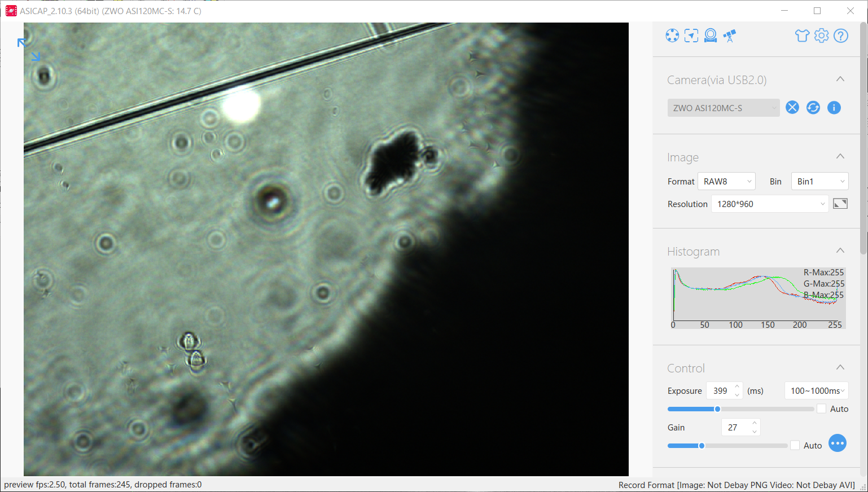
Task: Toggle fullscreen preview with the arrows icon
Action: click(29, 50)
